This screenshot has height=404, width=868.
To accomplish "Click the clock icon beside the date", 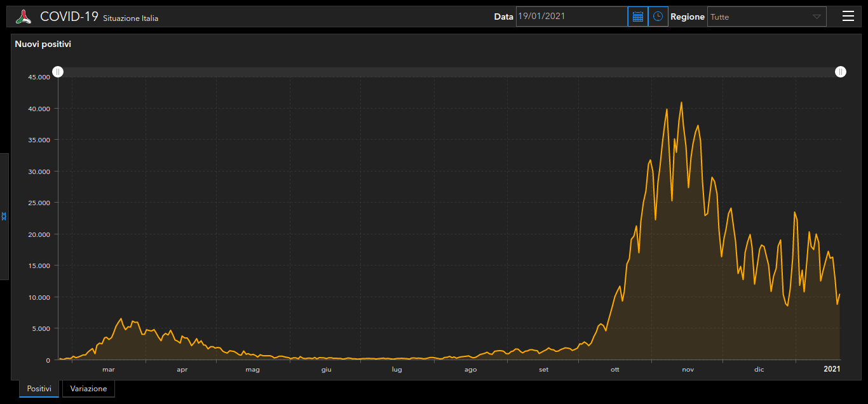I will pos(658,17).
